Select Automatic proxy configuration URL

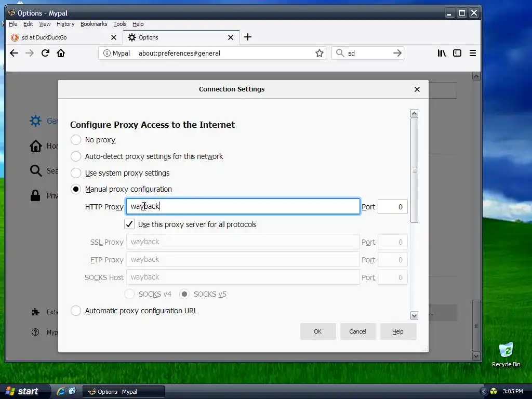[76, 311]
